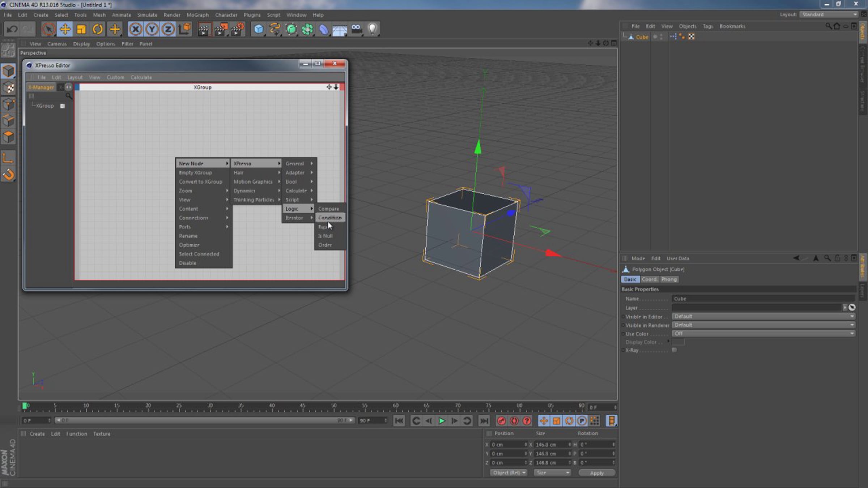868x488 pixels.
Task: Expand Thinking Particles submenu
Action: [257, 200]
